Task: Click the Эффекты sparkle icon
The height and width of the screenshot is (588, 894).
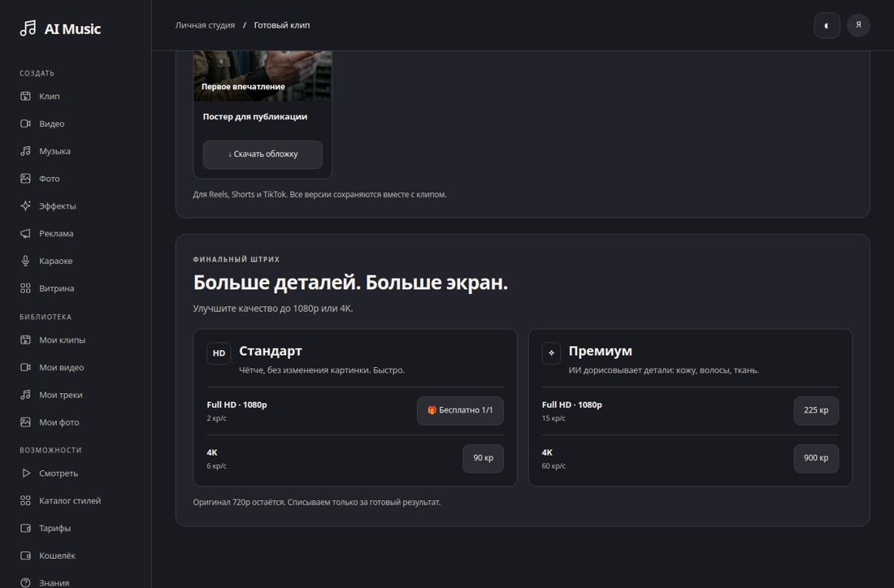Action: click(26, 205)
